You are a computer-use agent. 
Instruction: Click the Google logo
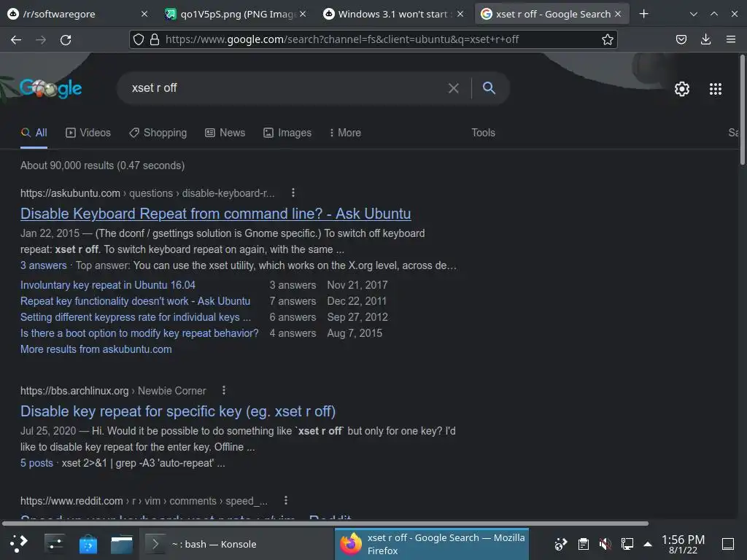[x=51, y=88]
